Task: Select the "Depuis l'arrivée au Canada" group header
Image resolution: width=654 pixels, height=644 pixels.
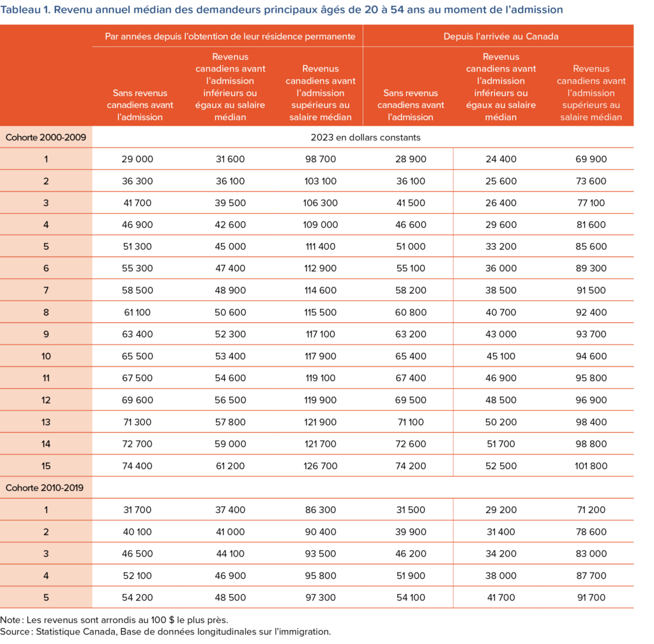Action: [501, 36]
